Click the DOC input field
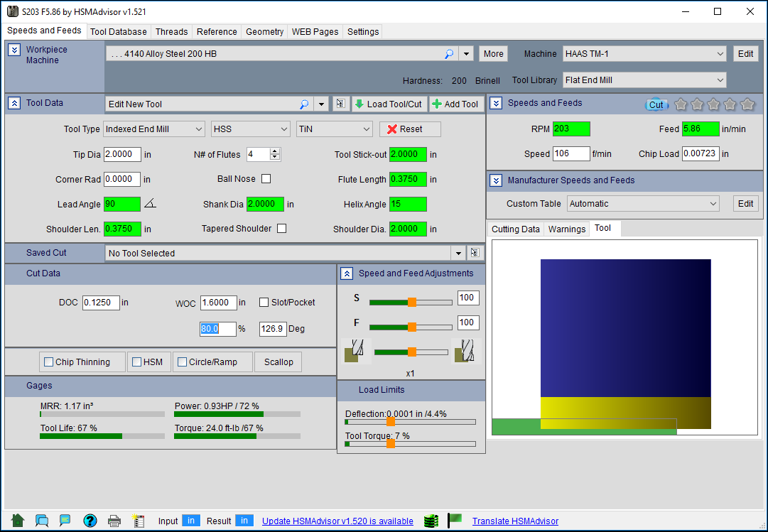This screenshot has width=768, height=532. pyautogui.click(x=100, y=303)
